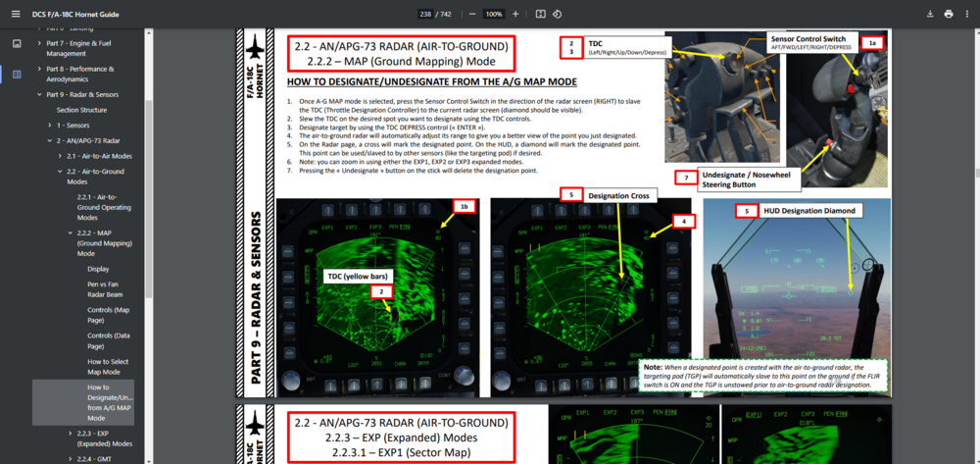Collapse Part 9 - Radar & Sensors chevron
This screenshot has height=464, width=980.
coord(40,94)
